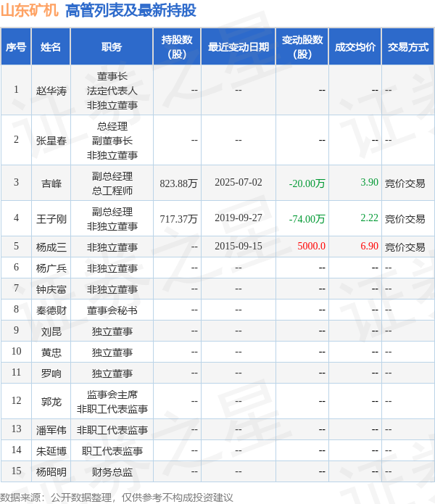
Task: Click the 交易方式 column header
Action: [x=407, y=47]
